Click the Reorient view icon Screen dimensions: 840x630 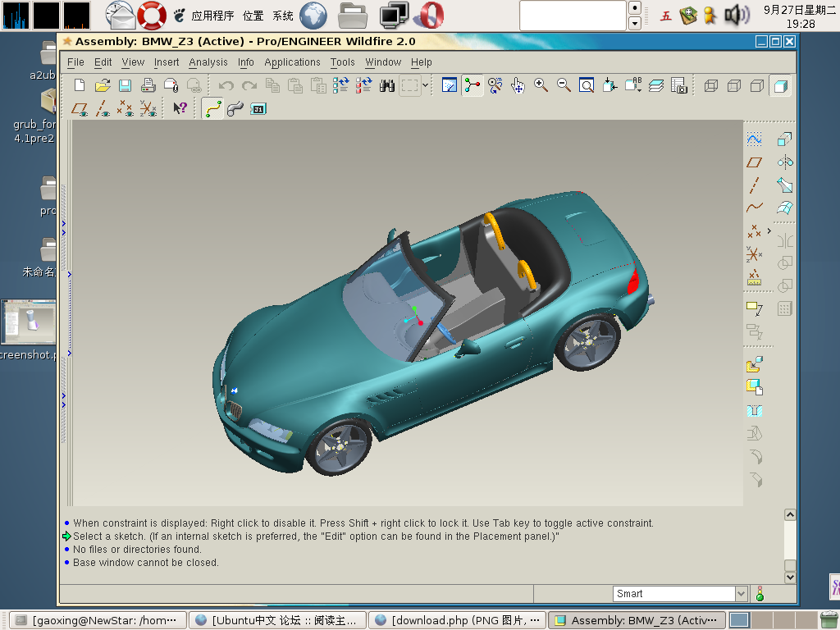tap(609, 85)
